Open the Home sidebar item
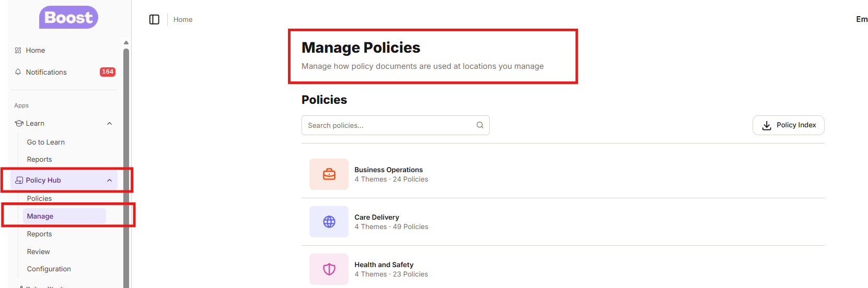 [x=35, y=51]
